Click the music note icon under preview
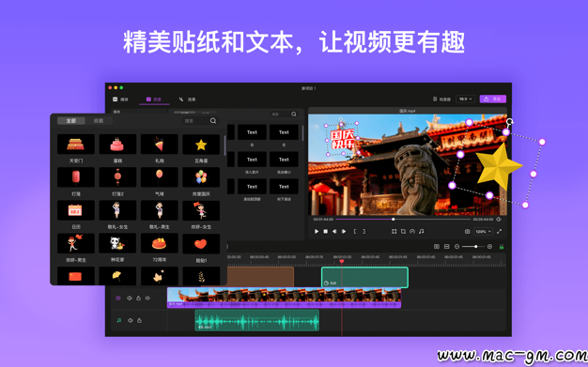588x367 pixels. tap(421, 232)
